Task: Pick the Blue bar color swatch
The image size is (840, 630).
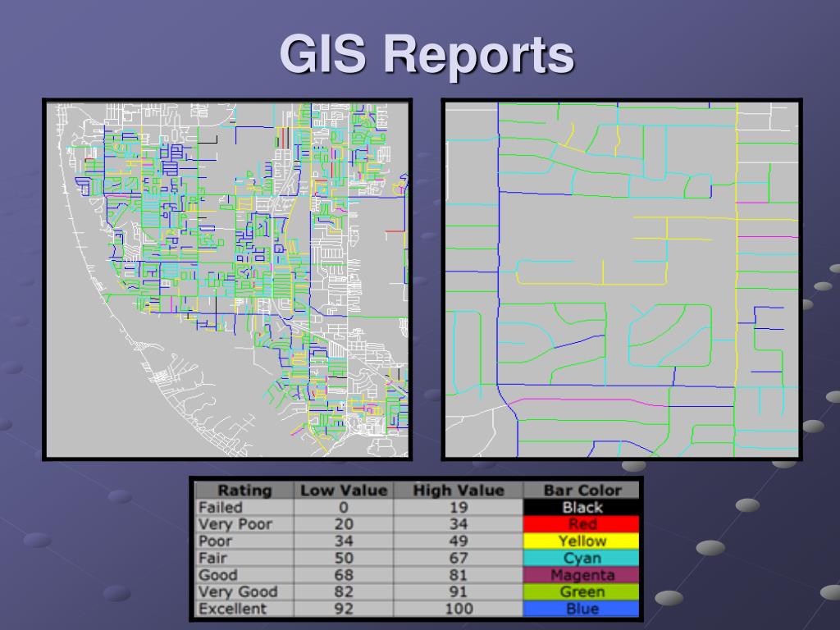Action: (582, 609)
